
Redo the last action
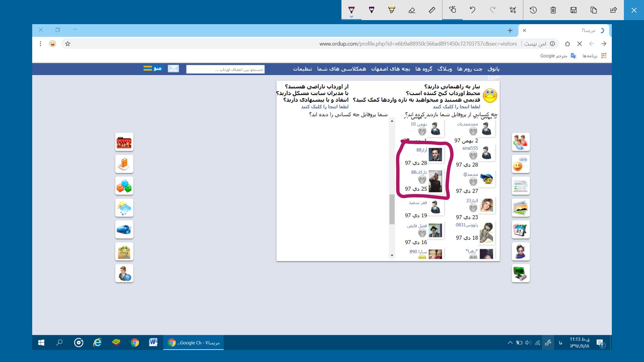[493, 10]
